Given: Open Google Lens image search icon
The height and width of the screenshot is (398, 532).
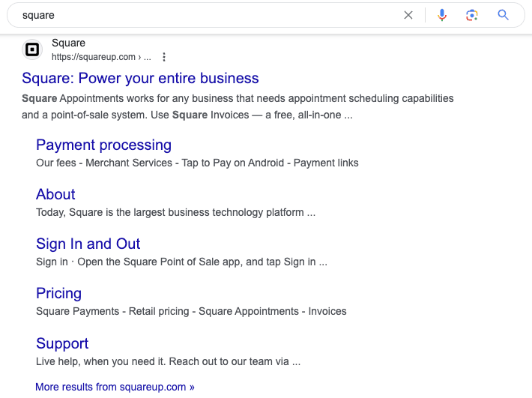Looking at the screenshot, I should tap(472, 15).
